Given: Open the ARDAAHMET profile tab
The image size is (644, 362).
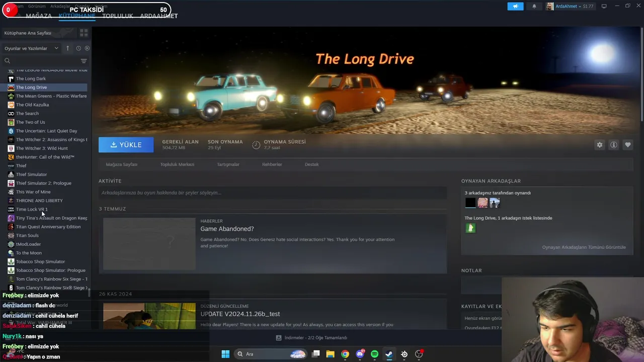Looking at the screenshot, I should point(159,16).
